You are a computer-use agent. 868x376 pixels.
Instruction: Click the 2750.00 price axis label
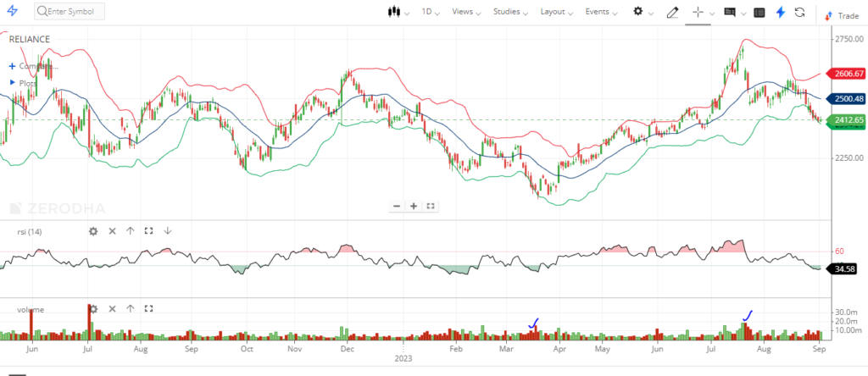[849, 39]
